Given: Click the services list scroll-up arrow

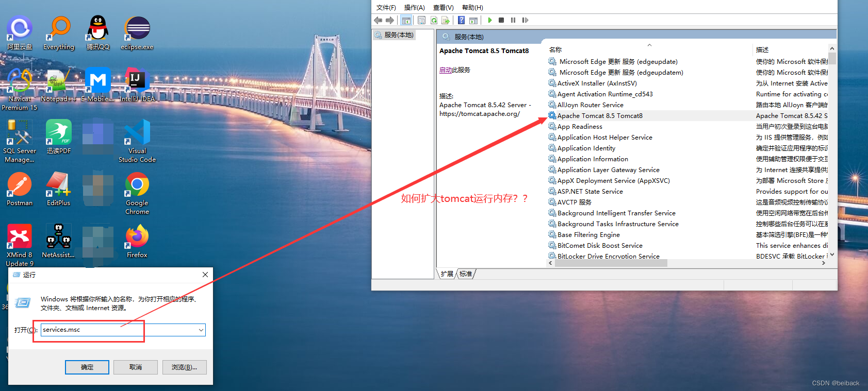Looking at the screenshot, I should pos(832,48).
